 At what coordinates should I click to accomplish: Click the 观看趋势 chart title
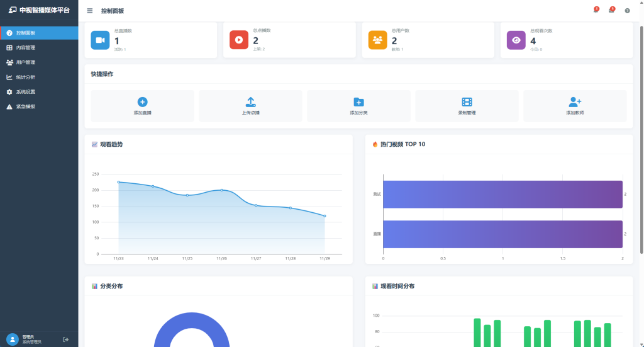click(x=111, y=144)
